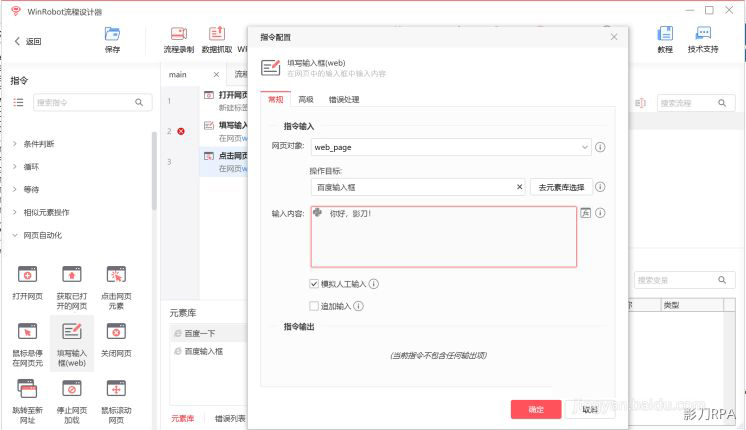The height and width of the screenshot is (430, 746).
Task: Select 鼠标悬停在网页元素 command icon
Action: [27, 332]
